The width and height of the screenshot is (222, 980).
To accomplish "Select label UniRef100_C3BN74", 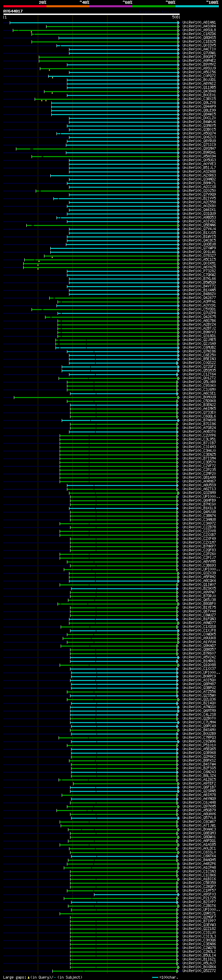I will (199, 516).
